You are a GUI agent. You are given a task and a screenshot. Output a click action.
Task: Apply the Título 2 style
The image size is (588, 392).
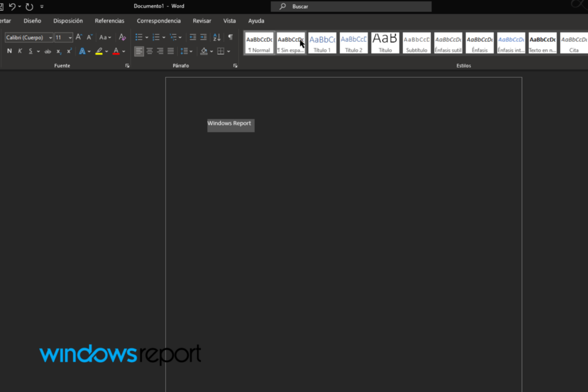[x=354, y=43]
